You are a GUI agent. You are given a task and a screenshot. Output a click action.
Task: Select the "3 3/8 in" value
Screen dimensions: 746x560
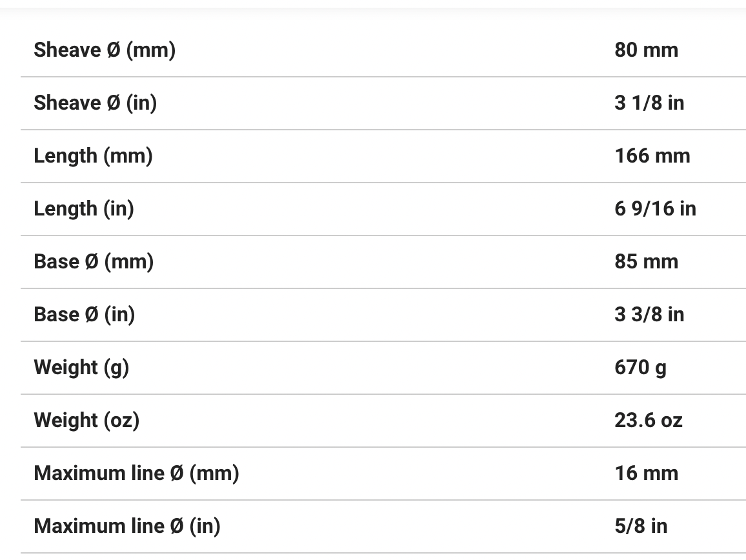point(649,314)
